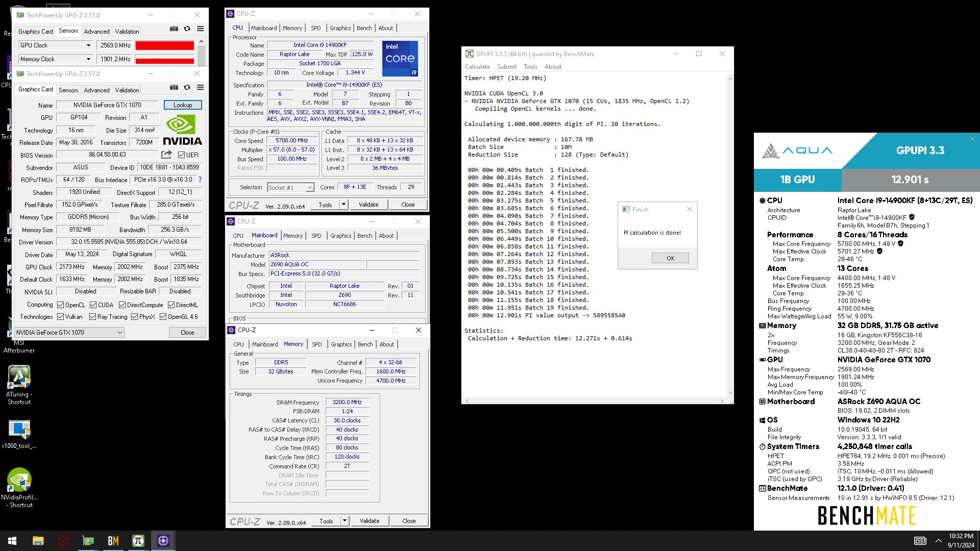Click the camera icon in top GPU-Z Sensors window

point(174,29)
